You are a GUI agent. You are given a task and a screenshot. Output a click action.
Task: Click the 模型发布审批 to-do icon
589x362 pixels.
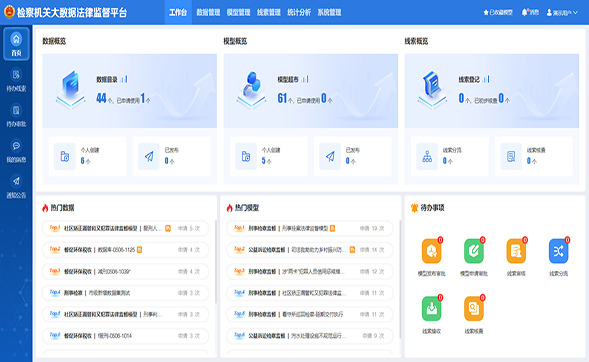[431, 251]
